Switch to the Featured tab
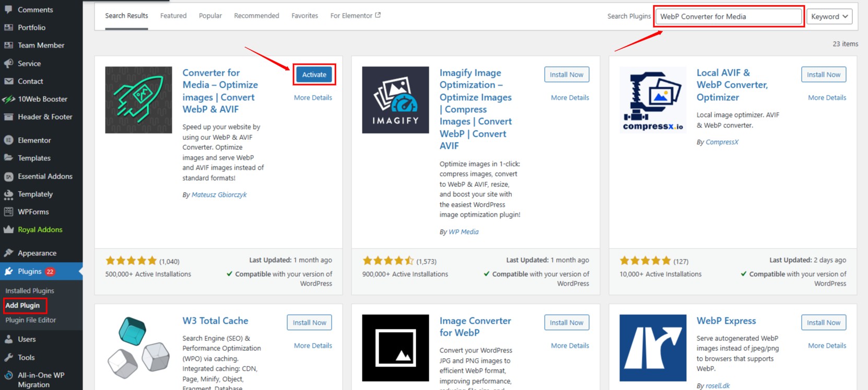 (173, 16)
